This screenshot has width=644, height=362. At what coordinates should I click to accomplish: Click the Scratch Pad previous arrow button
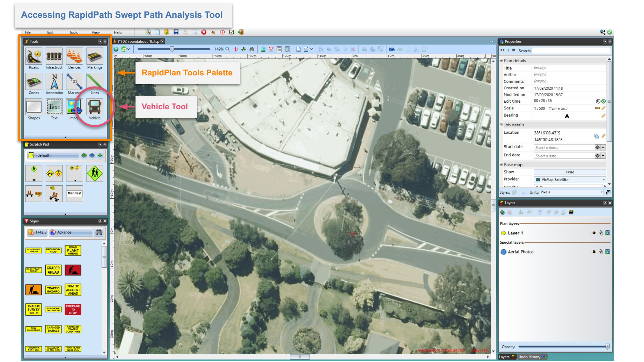tap(84, 155)
